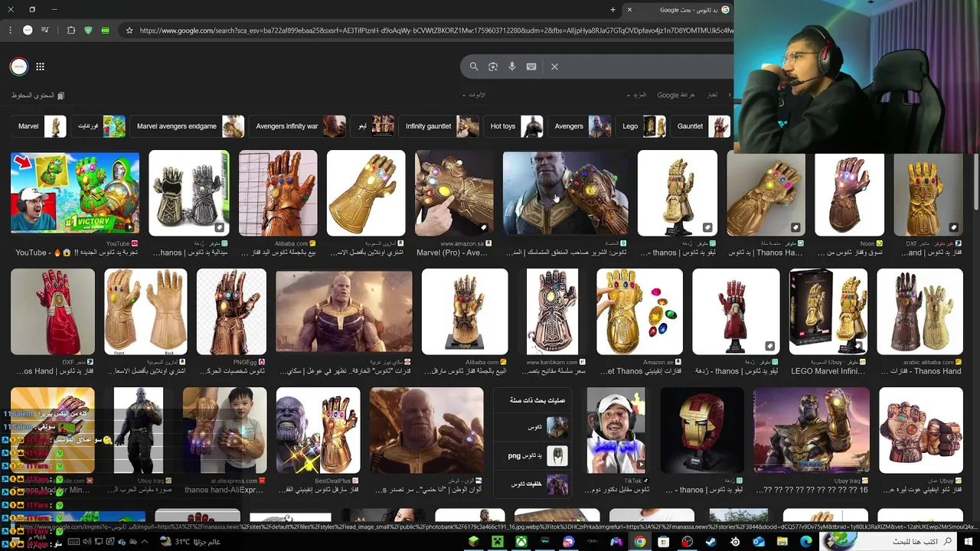Click the search magnifier icon in search box
The width and height of the screenshot is (980, 551).
pyautogui.click(x=474, y=67)
